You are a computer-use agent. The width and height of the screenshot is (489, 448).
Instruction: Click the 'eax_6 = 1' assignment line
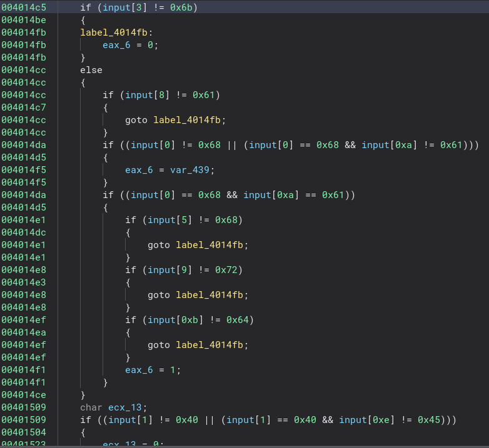pos(153,370)
